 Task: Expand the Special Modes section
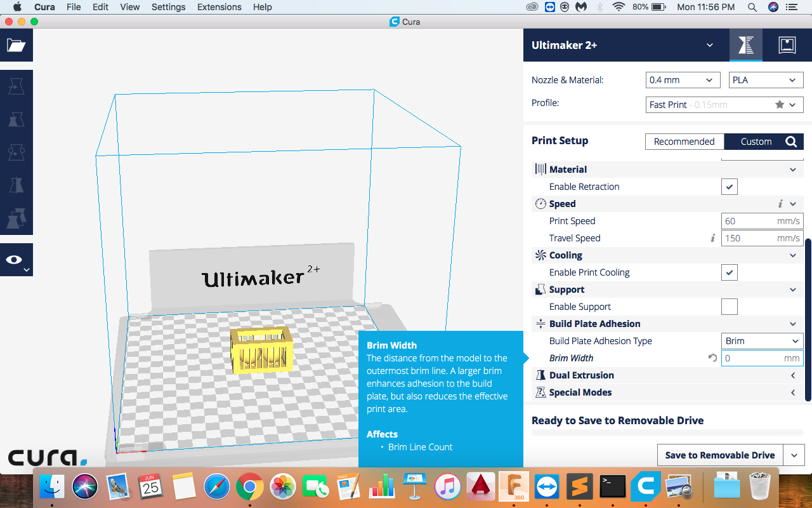(793, 392)
